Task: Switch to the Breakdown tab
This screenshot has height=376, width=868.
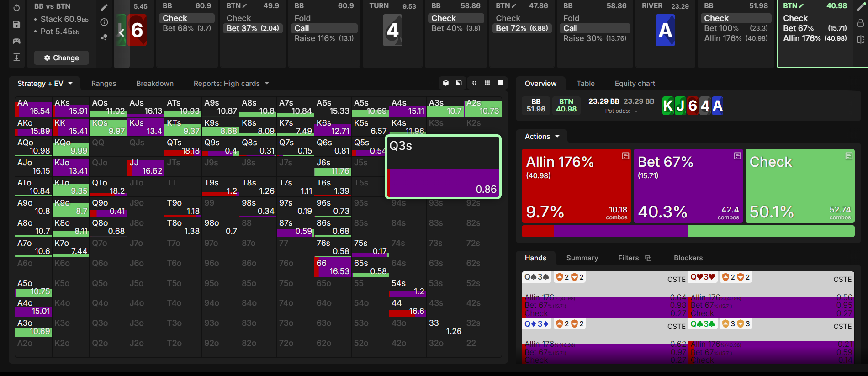Action: tap(155, 83)
